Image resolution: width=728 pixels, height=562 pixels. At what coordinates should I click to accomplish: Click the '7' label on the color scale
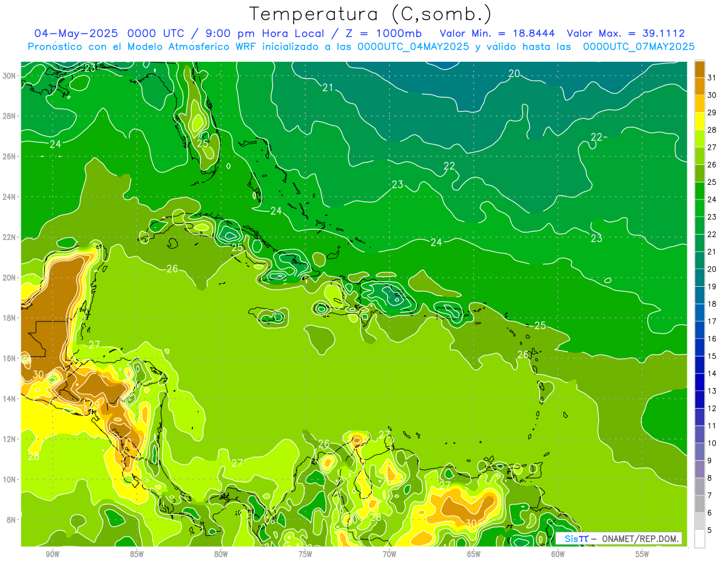(710, 495)
